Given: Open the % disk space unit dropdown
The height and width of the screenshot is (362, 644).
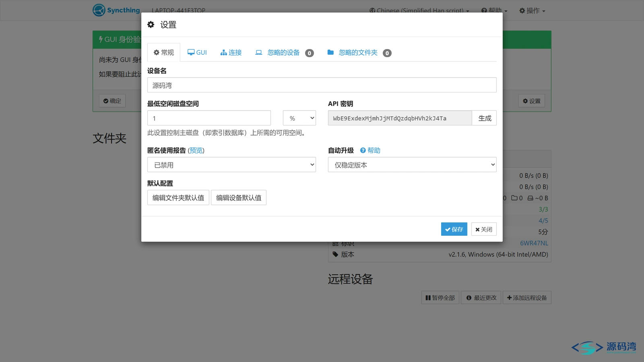Looking at the screenshot, I should 299,118.
